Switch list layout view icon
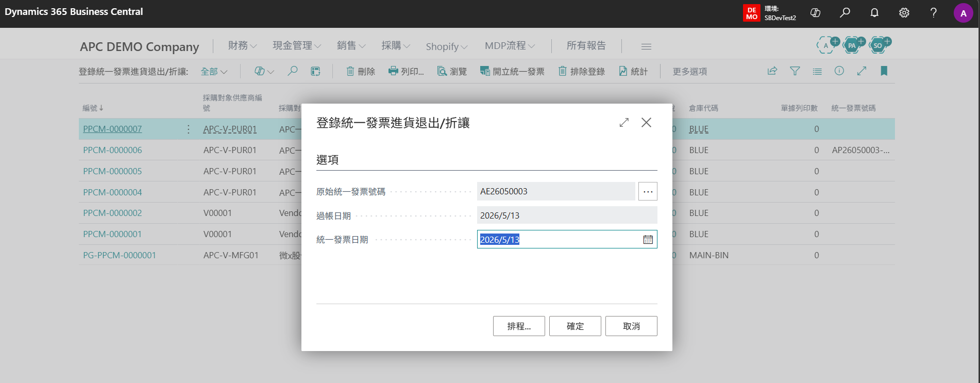This screenshot has height=383, width=980. coord(817,71)
